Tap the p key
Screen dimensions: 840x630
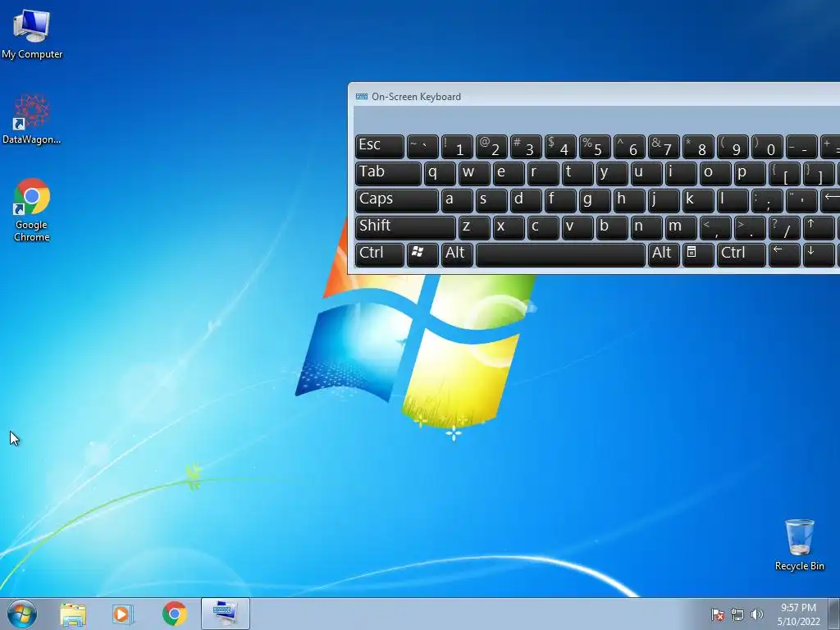coord(750,174)
